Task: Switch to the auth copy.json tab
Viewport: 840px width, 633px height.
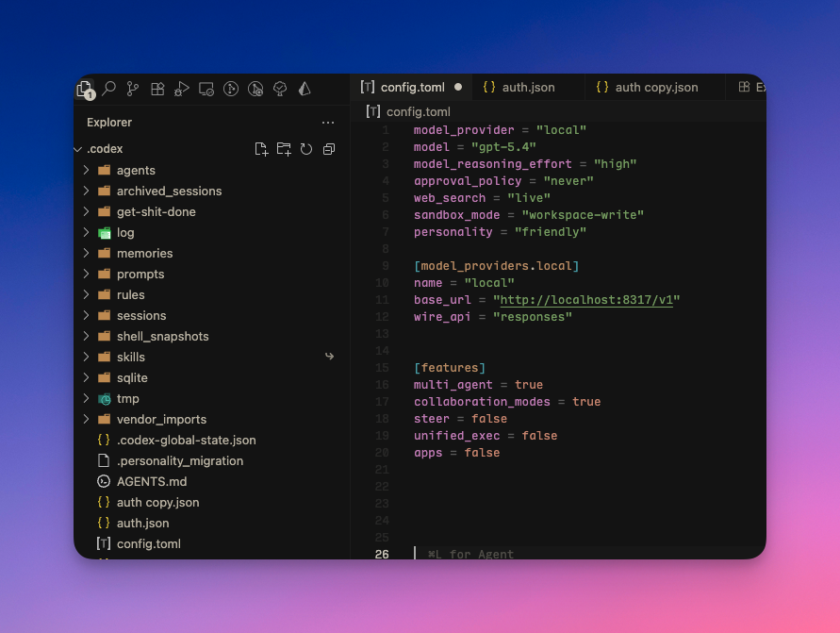Action: pos(654,87)
